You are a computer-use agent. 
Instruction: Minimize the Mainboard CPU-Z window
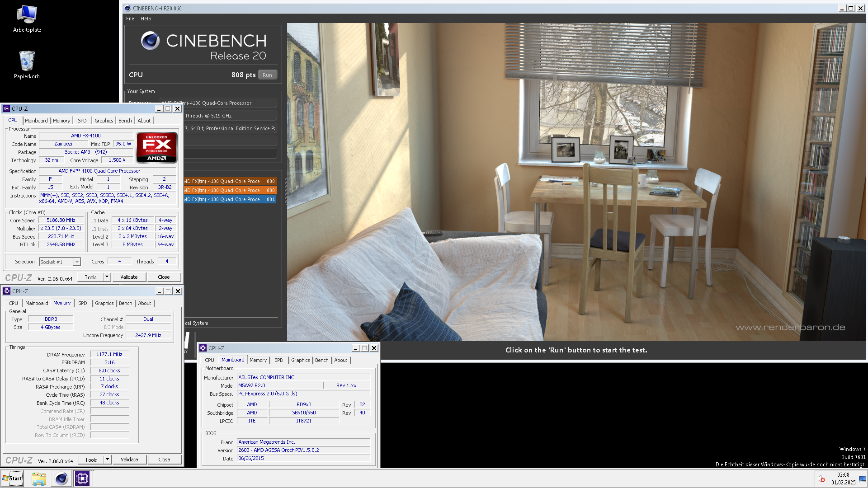(x=356, y=348)
